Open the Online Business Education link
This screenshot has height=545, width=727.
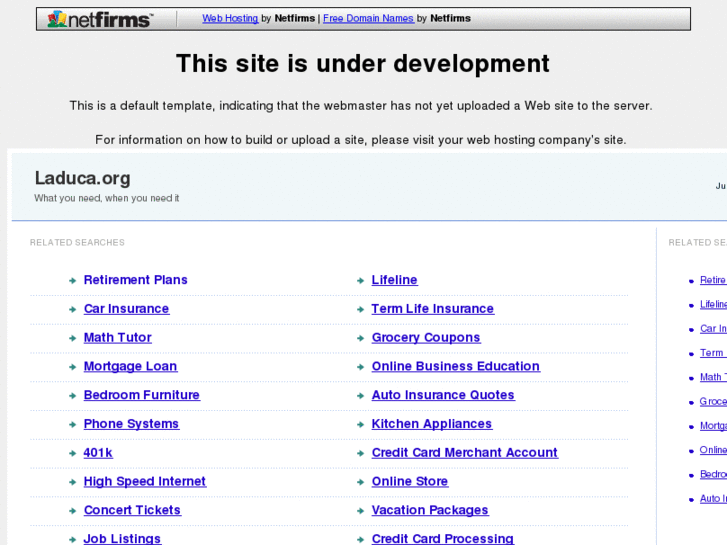(x=456, y=366)
